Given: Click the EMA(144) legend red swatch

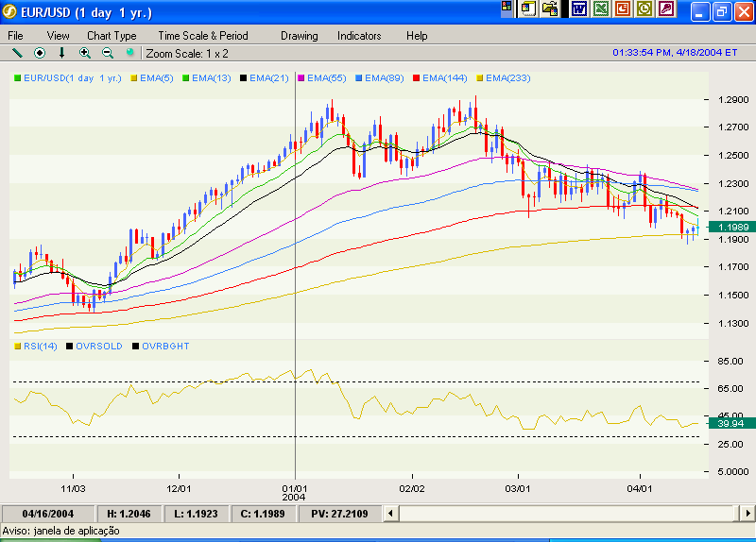Looking at the screenshot, I should (417, 78).
